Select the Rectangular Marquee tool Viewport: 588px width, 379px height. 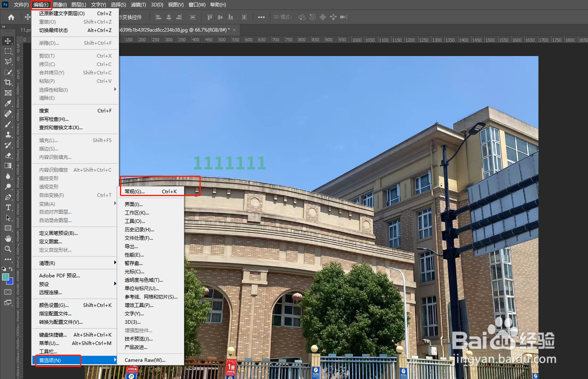pos(8,51)
